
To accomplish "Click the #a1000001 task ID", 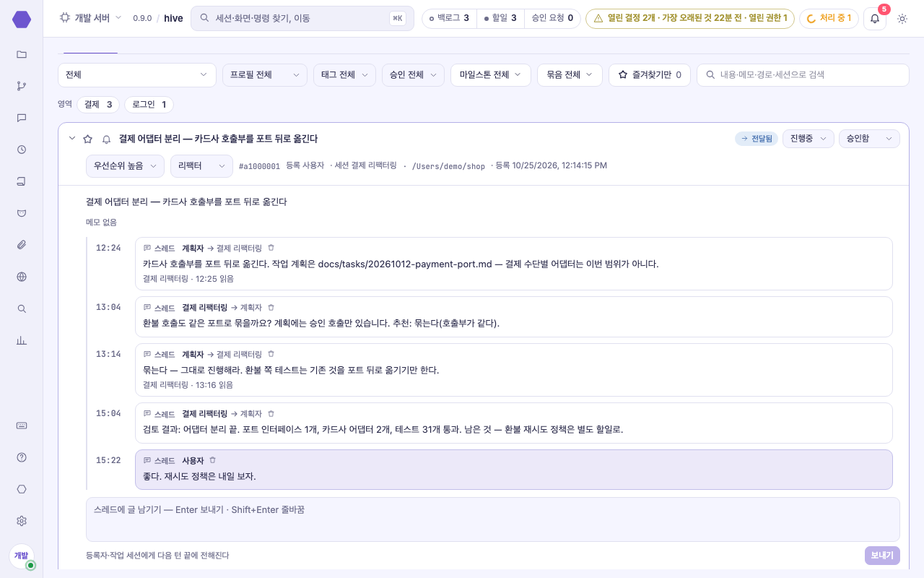I will [x=259, y=166].
